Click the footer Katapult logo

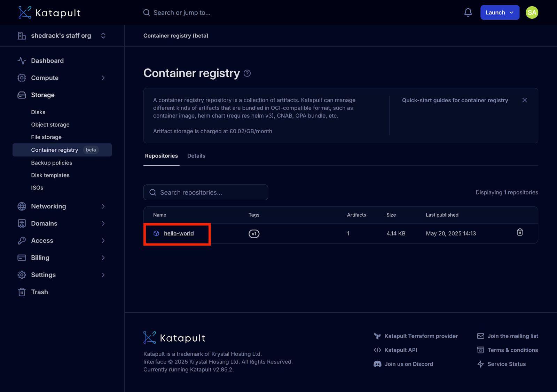click(174, 338)
